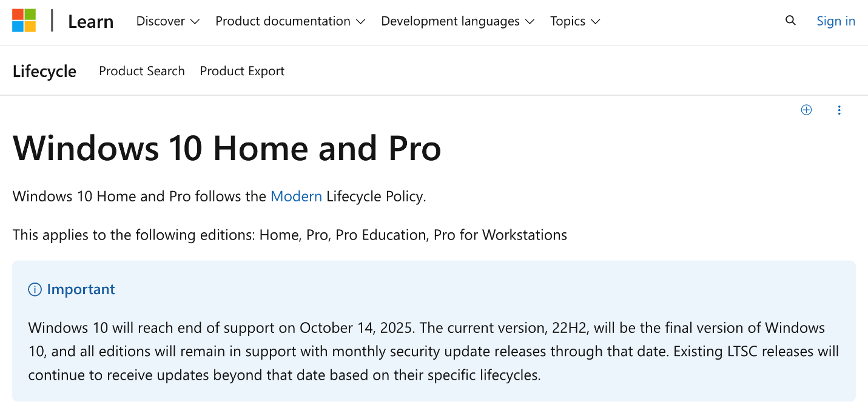868x413 pixels.
Task: Select the Product Export menu item
Action: (242, 71)
